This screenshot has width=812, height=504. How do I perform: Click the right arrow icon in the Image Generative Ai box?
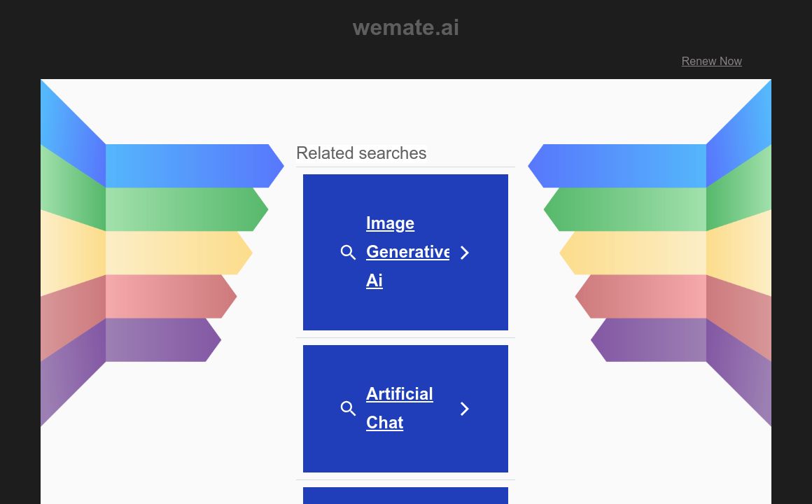(x=464, y=252)
